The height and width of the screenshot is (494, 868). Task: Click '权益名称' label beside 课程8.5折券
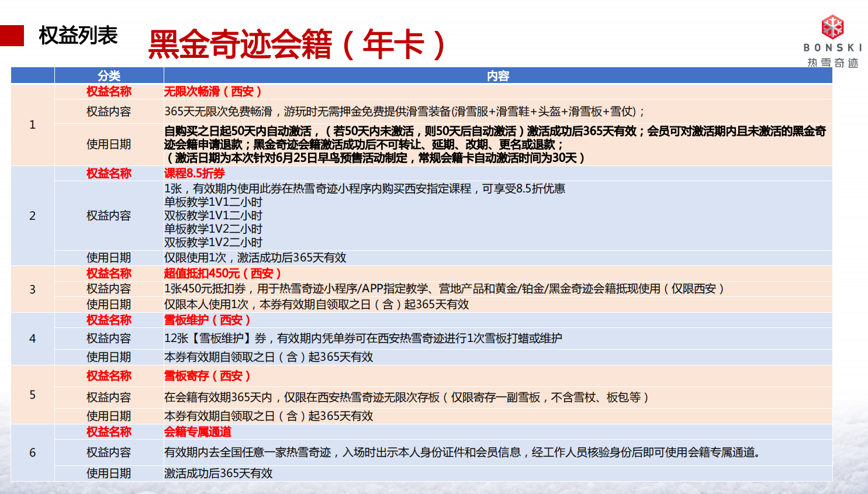tap(109, 173)
